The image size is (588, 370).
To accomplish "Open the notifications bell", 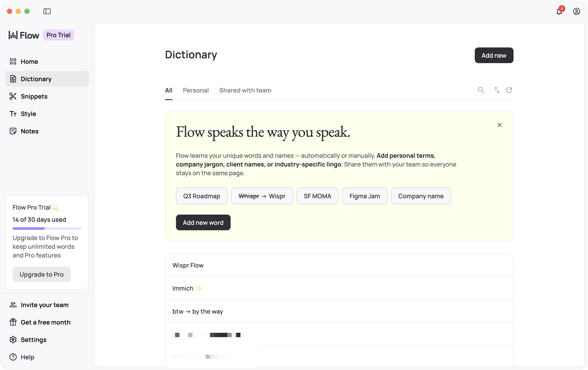I will (559, 11).
